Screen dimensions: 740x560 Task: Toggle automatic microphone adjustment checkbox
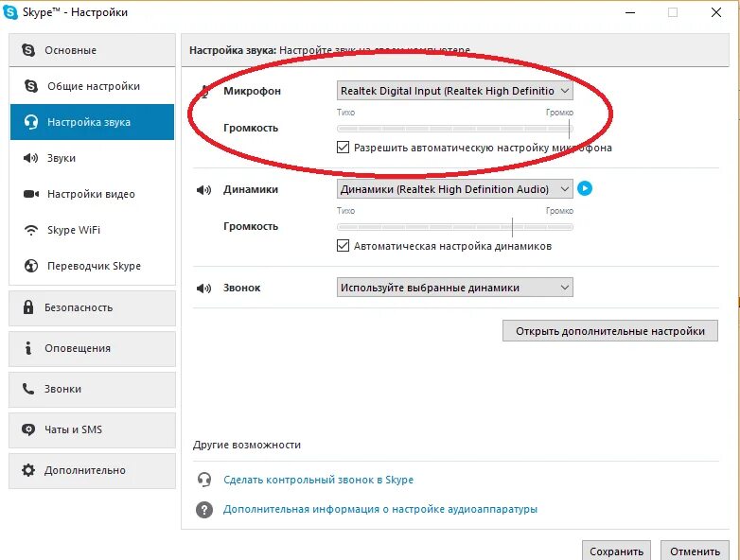click(344, 148)
